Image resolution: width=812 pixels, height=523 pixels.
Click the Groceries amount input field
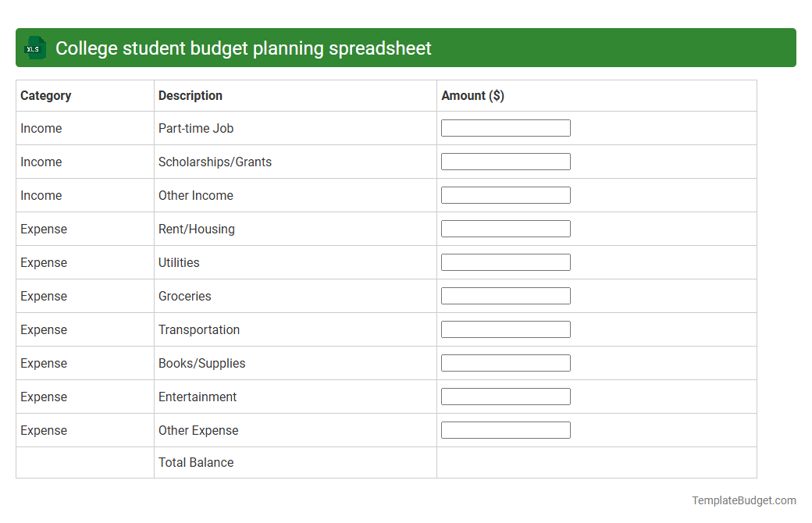(x=505, y=295)
